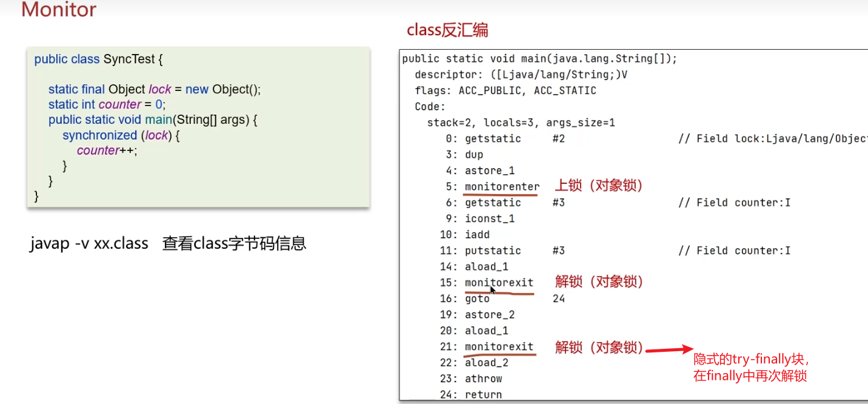Click 'public class SyncTest {' code line
This screenshot has width=868, height=404.
coord(98,59)
